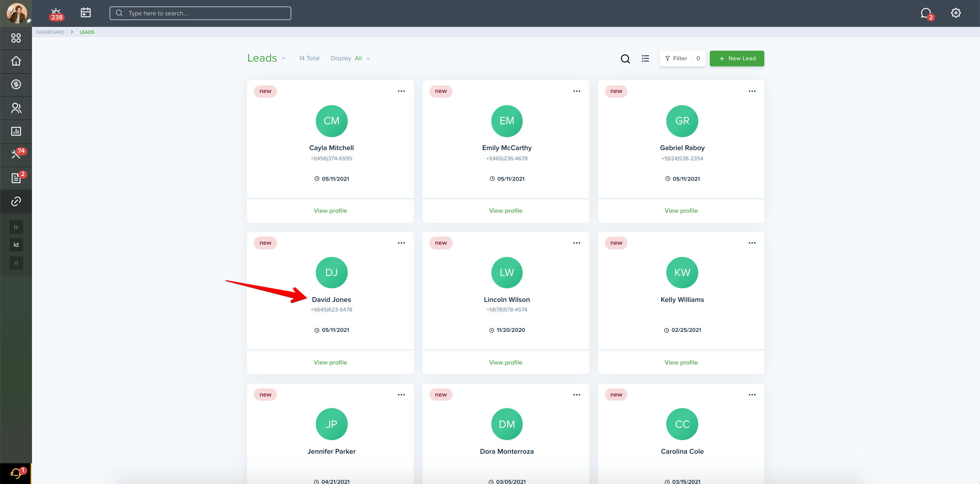This screenshot has height=484, width=980.
Task: Click the date 11/20/2020 on Lincoln Wilson card
Action: [510, 330]
